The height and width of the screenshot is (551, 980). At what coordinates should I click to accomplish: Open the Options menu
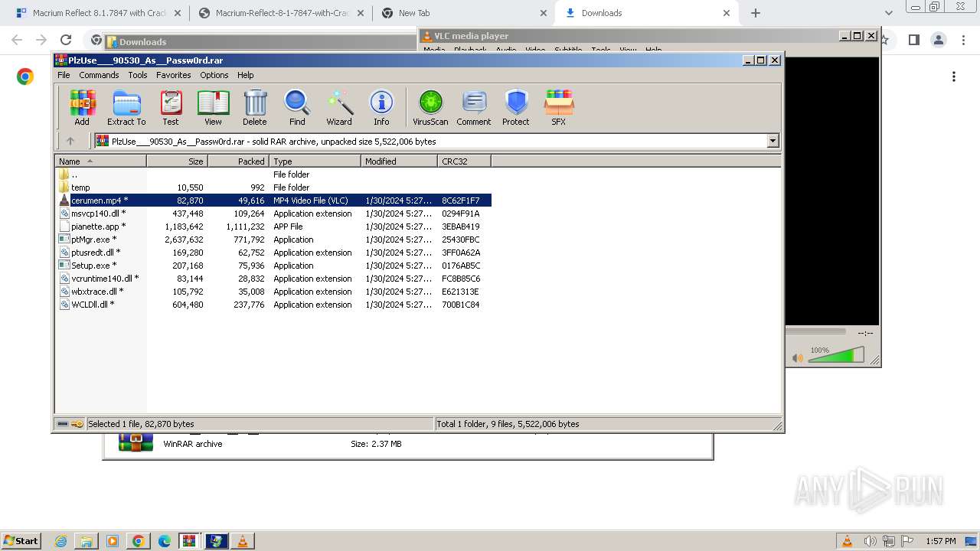(214, 75)
